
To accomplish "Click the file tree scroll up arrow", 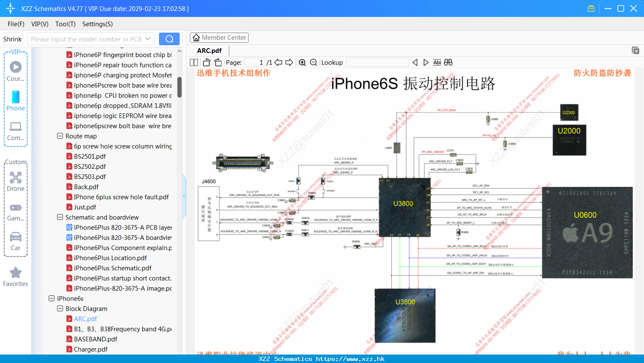I will coord(179,51).
